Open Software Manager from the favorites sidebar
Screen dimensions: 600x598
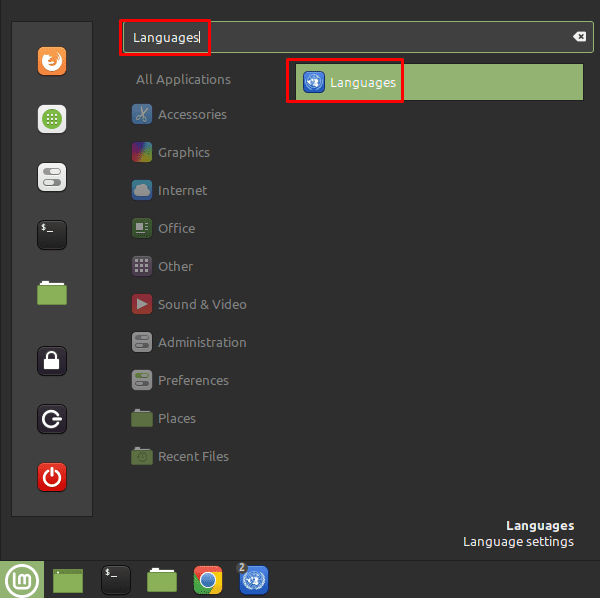52,119
